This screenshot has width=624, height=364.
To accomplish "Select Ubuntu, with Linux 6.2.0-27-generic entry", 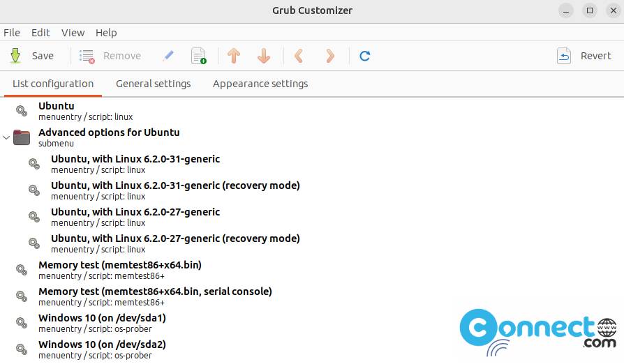I will click(312, 217).
